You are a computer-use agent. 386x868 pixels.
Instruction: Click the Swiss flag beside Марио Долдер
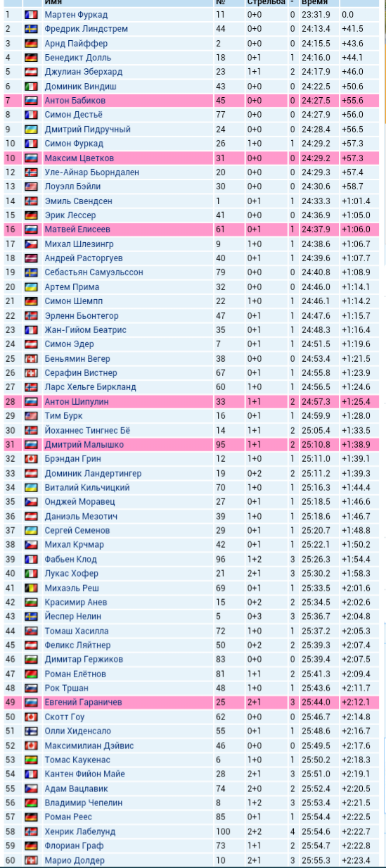point(31,860)
